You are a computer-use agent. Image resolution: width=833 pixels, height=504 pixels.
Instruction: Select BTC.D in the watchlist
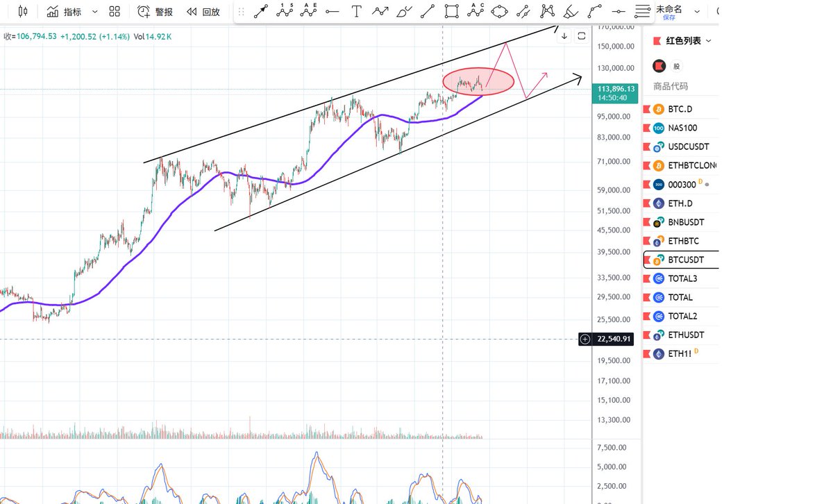681,109
